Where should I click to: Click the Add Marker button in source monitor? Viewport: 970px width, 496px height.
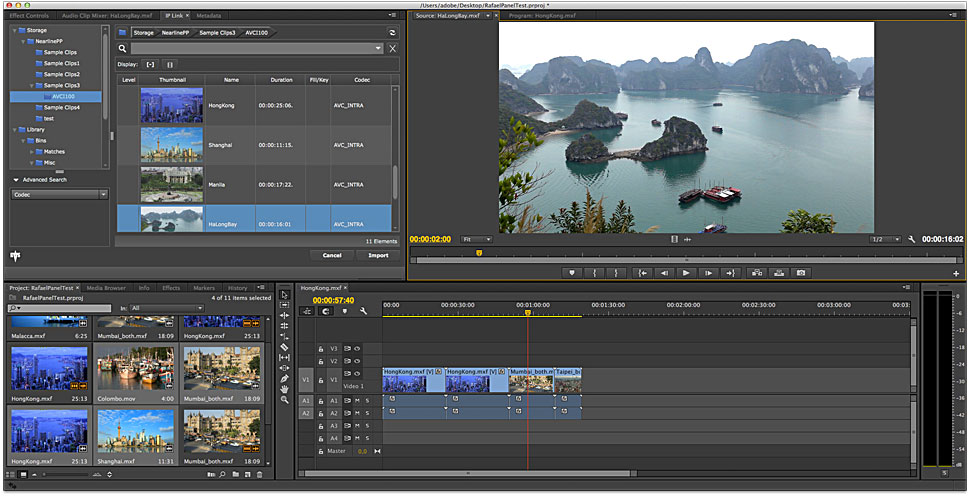click(572, 272)
